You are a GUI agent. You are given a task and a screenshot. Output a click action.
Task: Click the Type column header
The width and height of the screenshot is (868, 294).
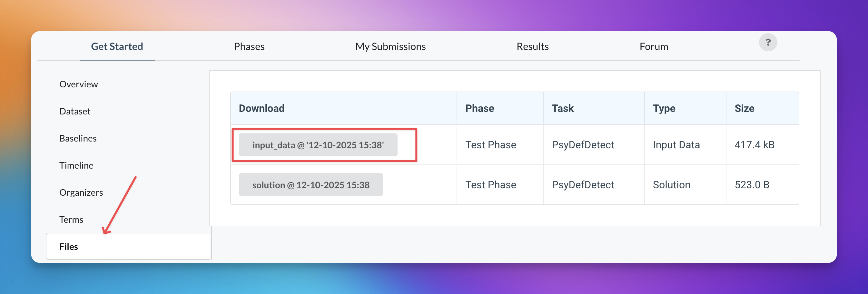tap(664, 108)
